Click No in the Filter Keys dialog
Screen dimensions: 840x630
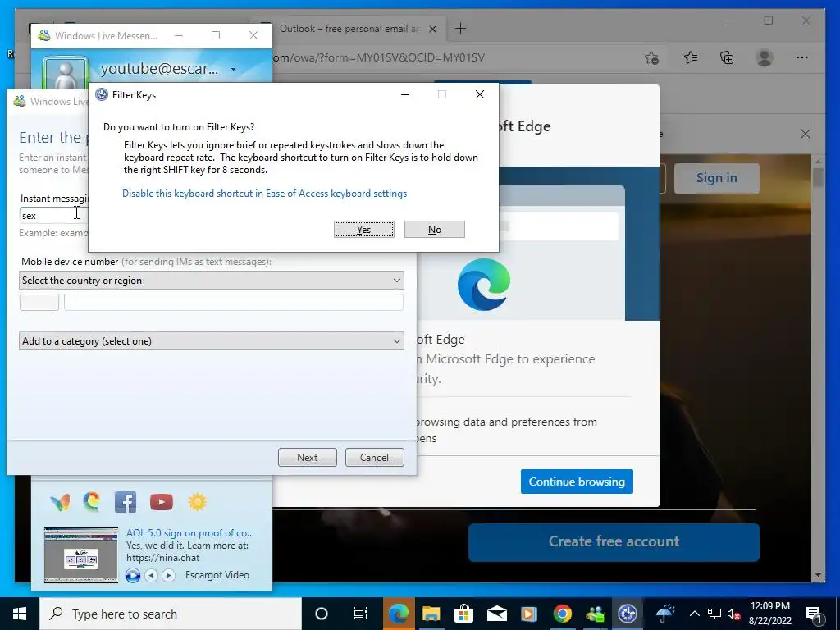[435, 230]
